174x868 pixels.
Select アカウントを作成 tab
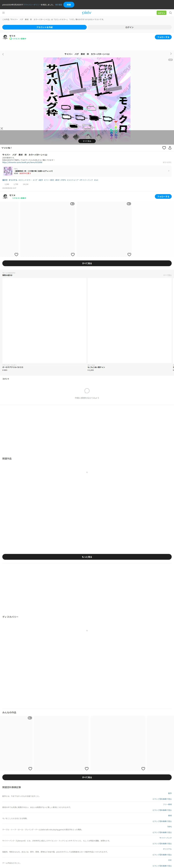pyautogui.click(x=45, y=27)
